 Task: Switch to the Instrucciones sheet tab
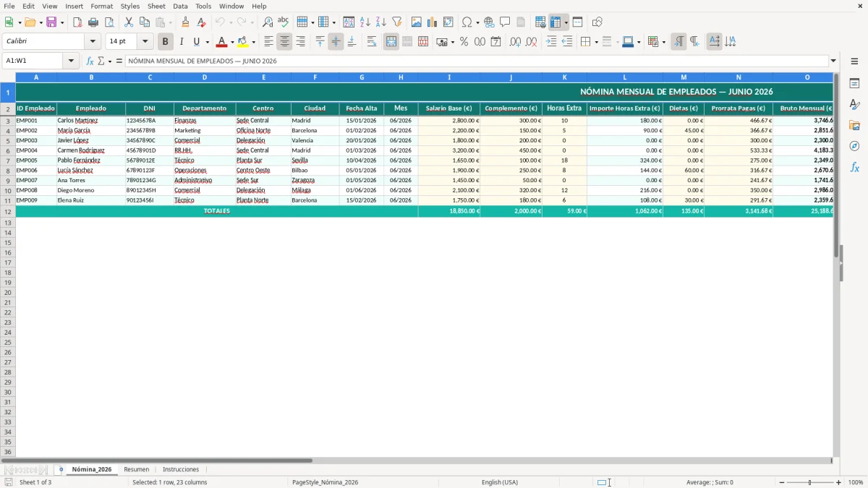tap(181, 469)
